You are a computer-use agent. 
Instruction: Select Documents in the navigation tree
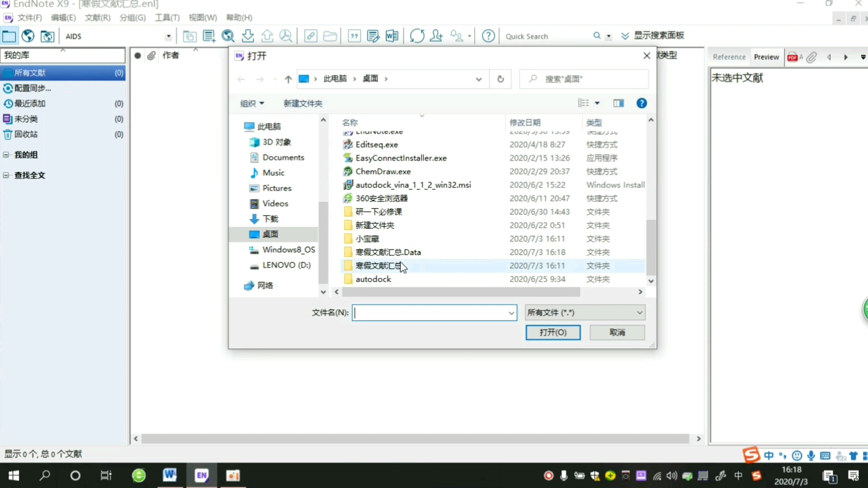[x=283, y=157]
